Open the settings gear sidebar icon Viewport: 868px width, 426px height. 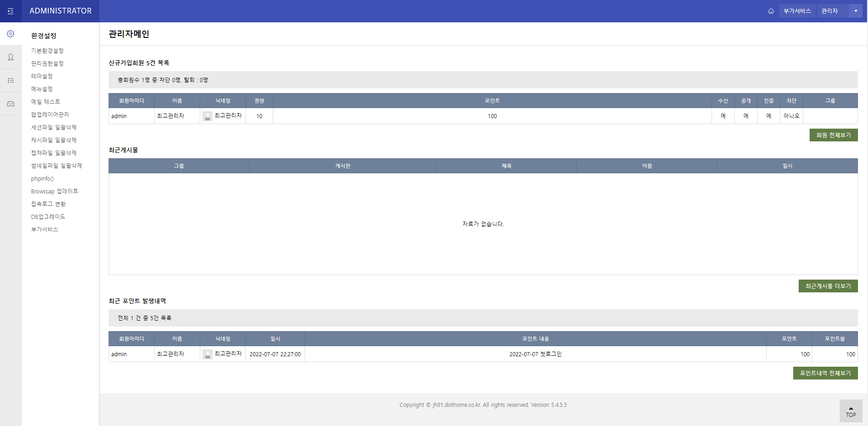[10, 34]
